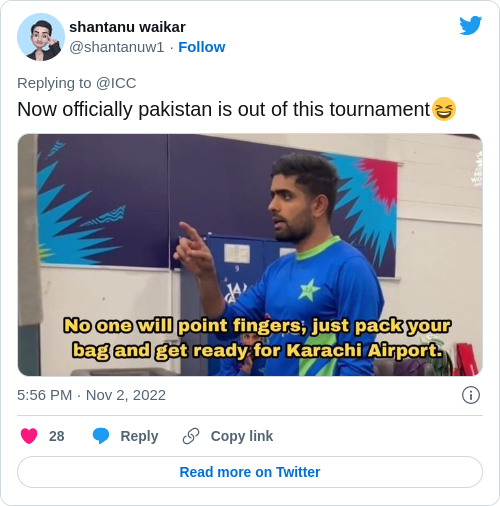Image resolution: width=500 pixels, height=506 pixels.
Task: Follow @shantanuw1 account
Action: pos(202,47)
